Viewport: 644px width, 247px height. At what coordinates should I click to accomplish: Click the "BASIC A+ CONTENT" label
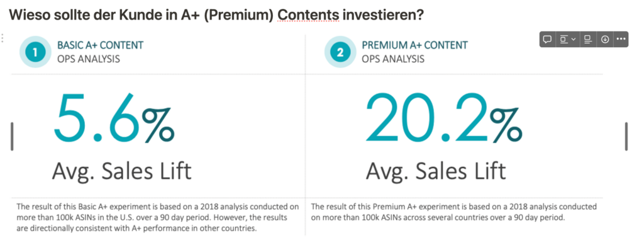(x=100, y=45)
